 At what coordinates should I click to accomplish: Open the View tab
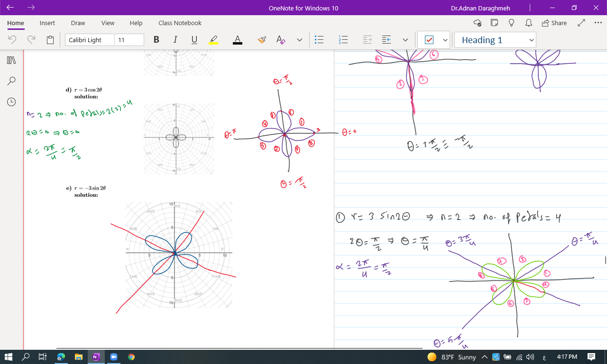pos(108,23)
